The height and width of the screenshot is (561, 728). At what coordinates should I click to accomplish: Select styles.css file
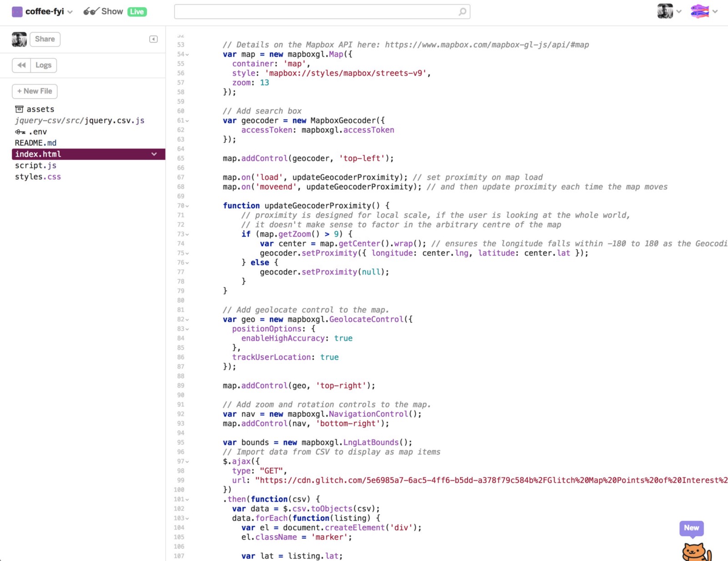coord(38,177)
